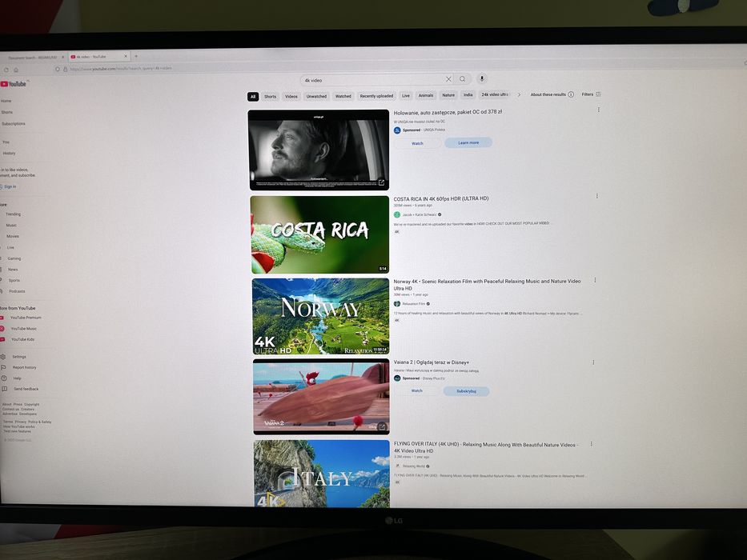Click the magnifier search button
Viewport: 747px width, 560px height.
point(463,79)
